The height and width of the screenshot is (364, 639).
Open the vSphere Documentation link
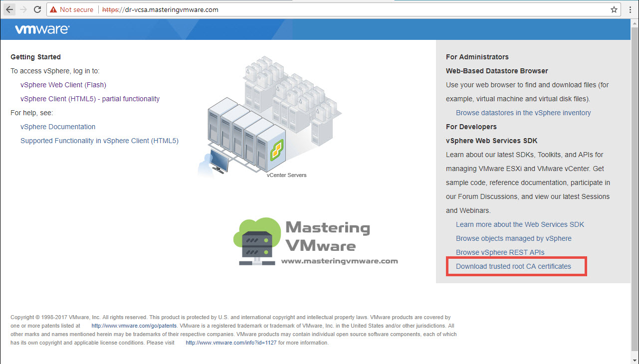point(58,127)
